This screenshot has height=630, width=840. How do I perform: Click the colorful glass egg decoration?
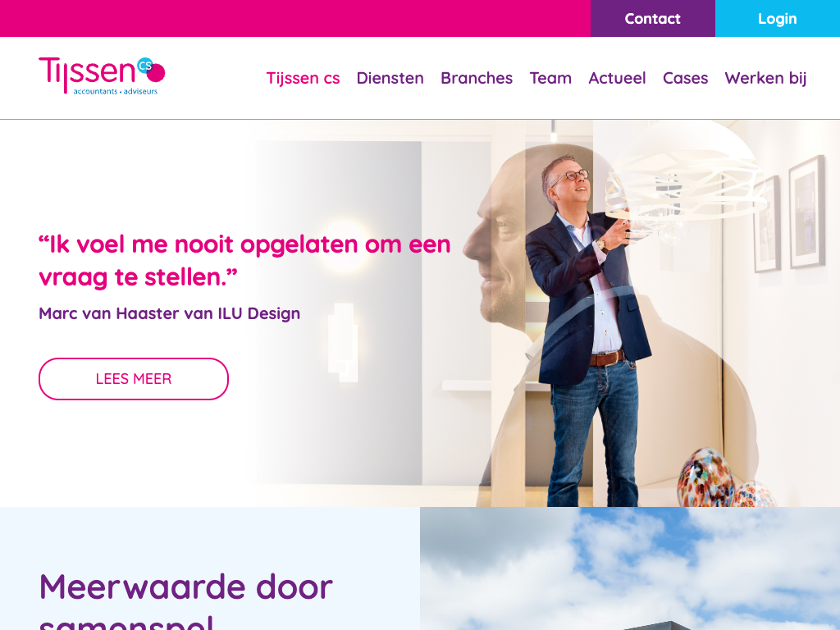click(x=706, y=477)
